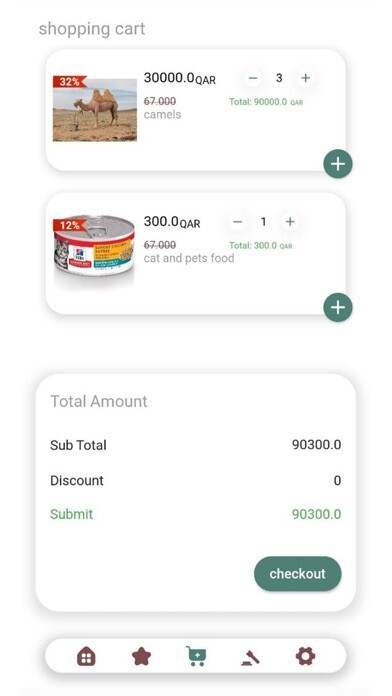Decrease camels quantity with minus
This screenshot has width=392, height=696.
coord(253,78)
